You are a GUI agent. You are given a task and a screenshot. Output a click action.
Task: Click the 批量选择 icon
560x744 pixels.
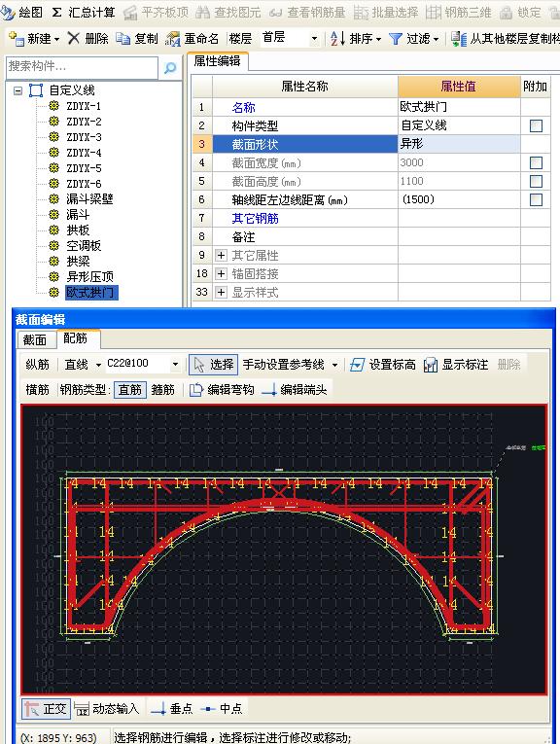361,13
